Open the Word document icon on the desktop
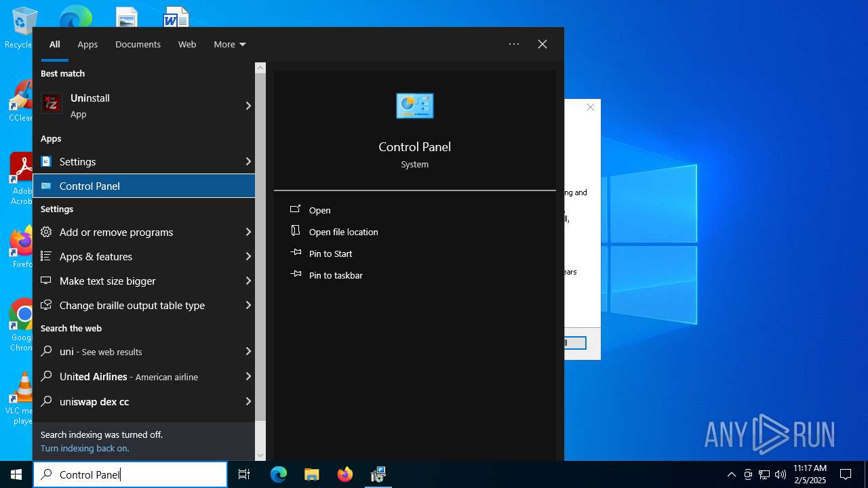Image resolution: width=868 pixels, height=488 pixels. (x=176, y=17)
